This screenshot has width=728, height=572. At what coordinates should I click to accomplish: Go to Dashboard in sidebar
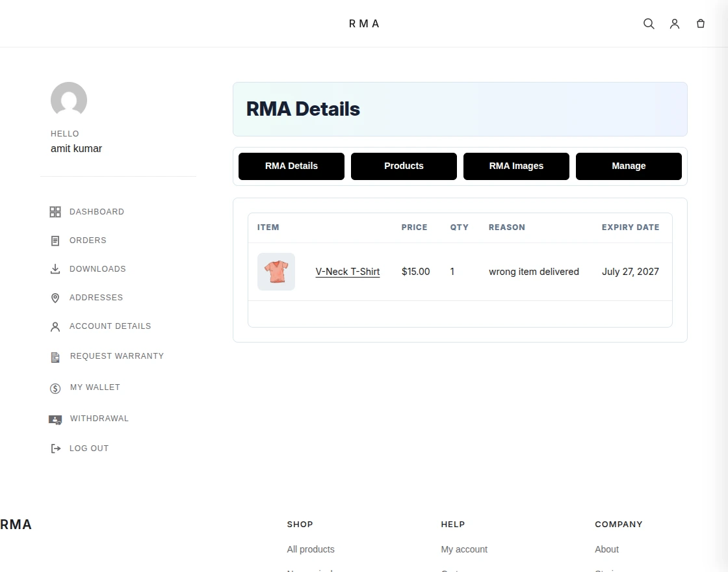[x=97, y=212]
